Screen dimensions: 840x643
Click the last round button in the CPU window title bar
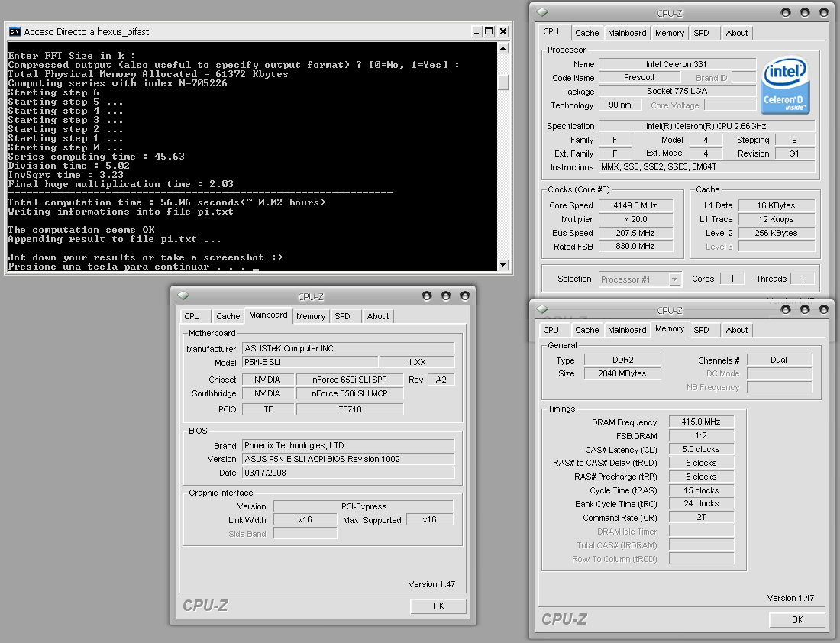coord(824,12)
